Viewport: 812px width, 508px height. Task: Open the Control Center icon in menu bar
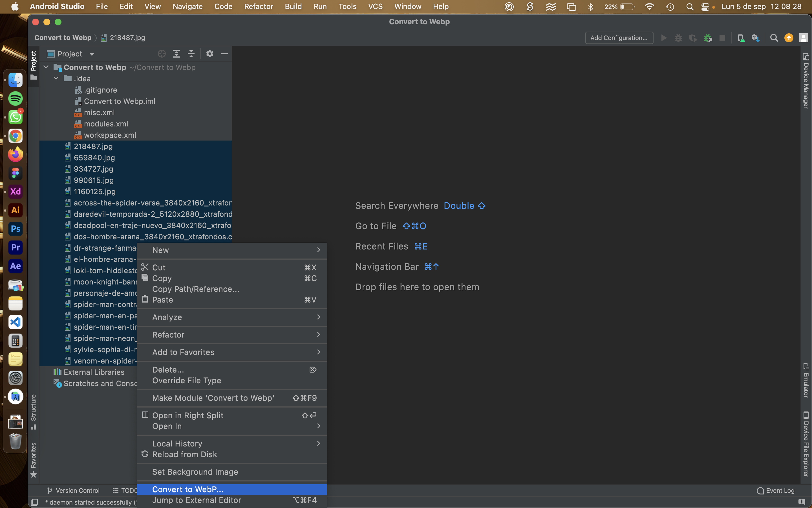coord(705,7)
